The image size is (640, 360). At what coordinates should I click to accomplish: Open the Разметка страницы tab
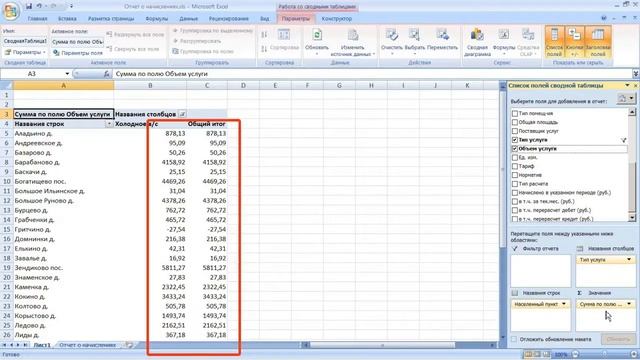click(111, 19)
